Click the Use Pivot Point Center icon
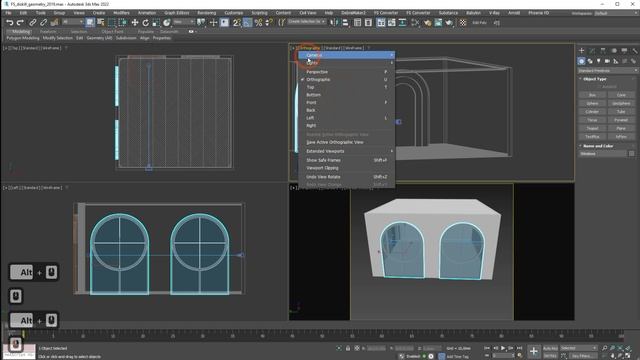 201,22
